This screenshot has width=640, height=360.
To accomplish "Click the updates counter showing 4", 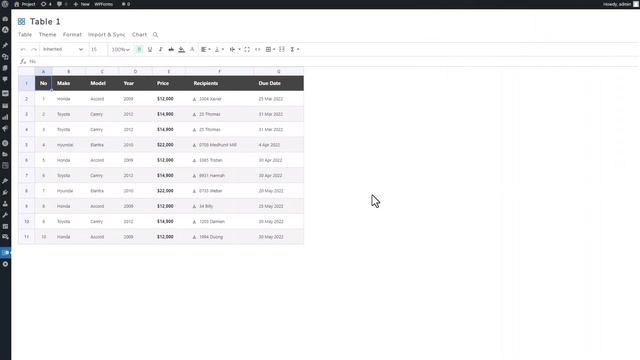I will click(x=46, y=4).
